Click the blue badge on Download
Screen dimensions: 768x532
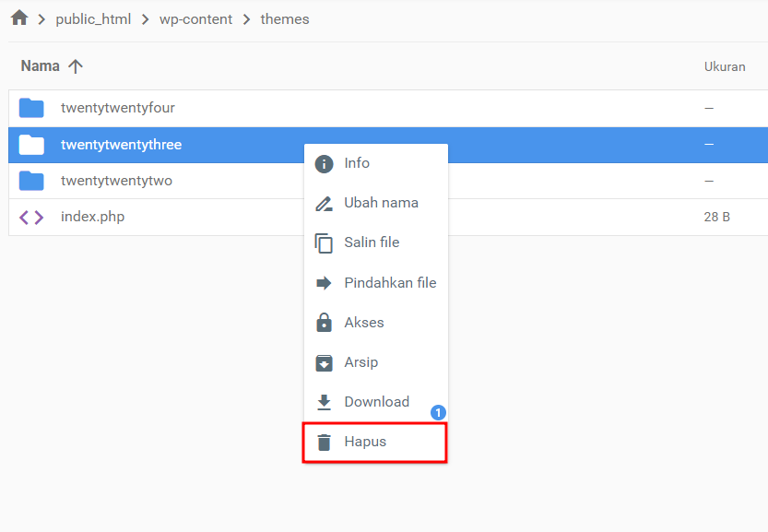tap(438, 412)
